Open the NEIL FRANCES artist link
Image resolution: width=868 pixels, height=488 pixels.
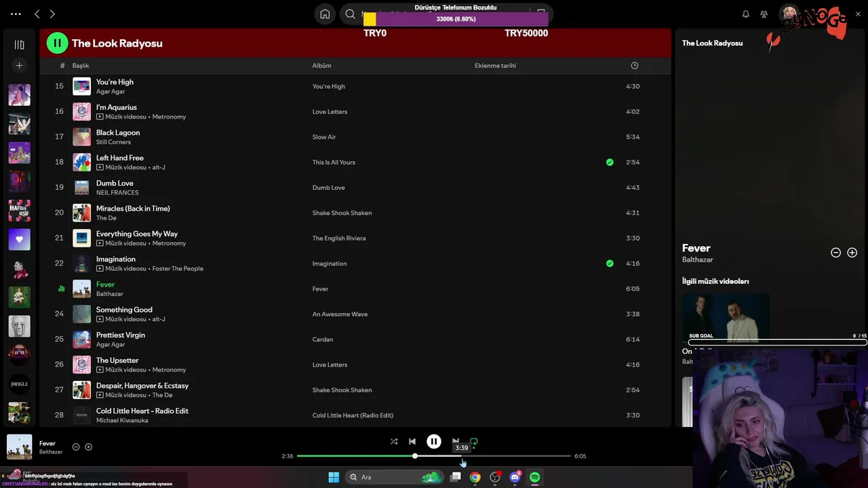(117, 192)
